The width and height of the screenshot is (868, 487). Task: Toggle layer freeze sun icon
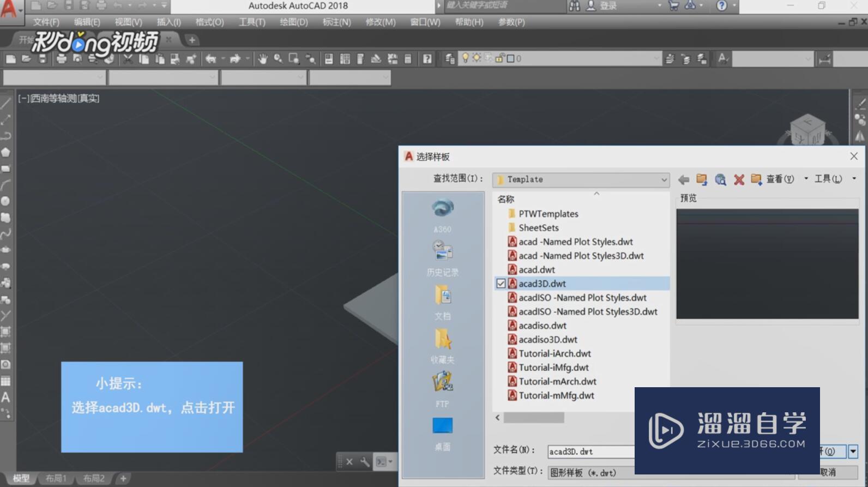[477, 58]
